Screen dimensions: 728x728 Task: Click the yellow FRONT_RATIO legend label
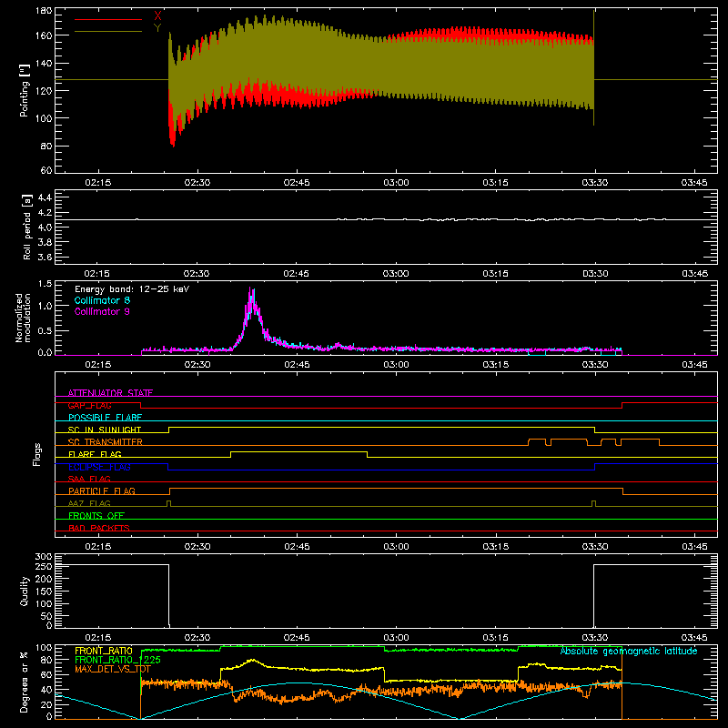(104, 651)
